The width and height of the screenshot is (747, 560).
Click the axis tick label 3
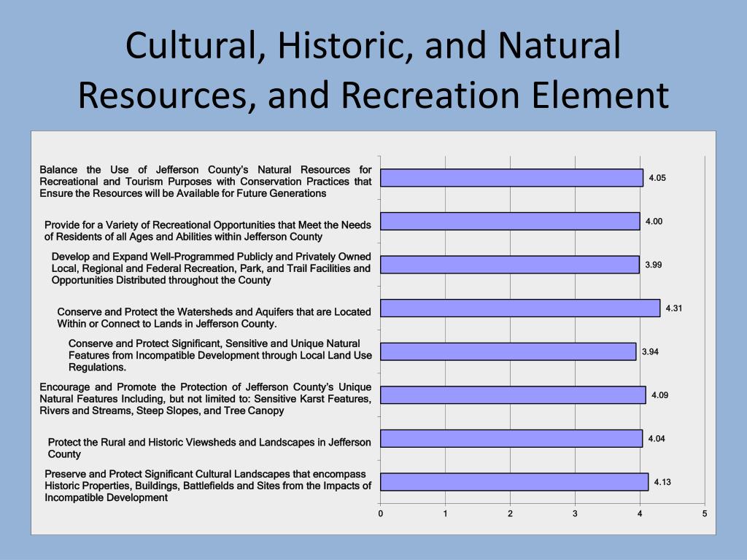coord(575,514)
